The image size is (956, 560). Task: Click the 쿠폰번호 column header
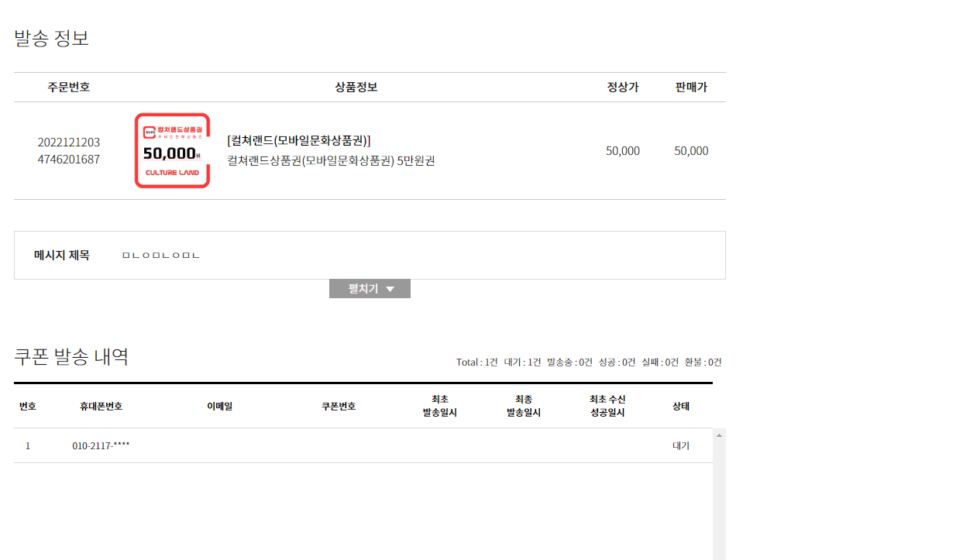339,406
